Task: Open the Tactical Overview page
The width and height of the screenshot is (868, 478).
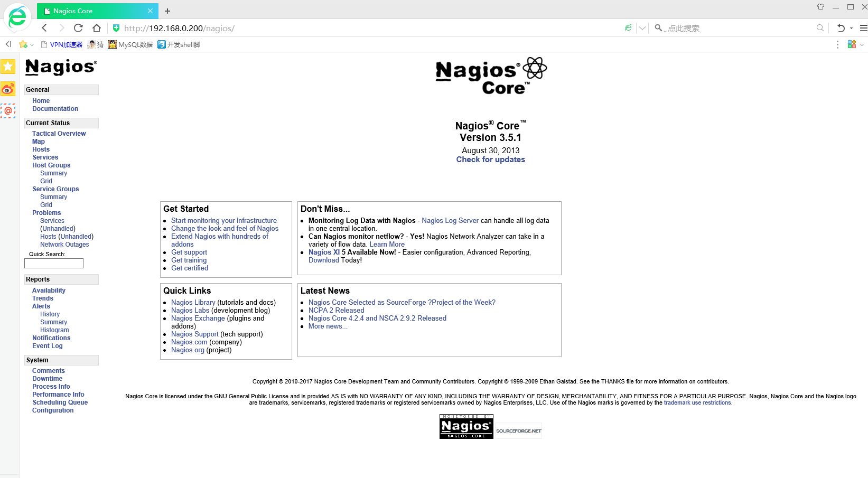Action: 59,134
